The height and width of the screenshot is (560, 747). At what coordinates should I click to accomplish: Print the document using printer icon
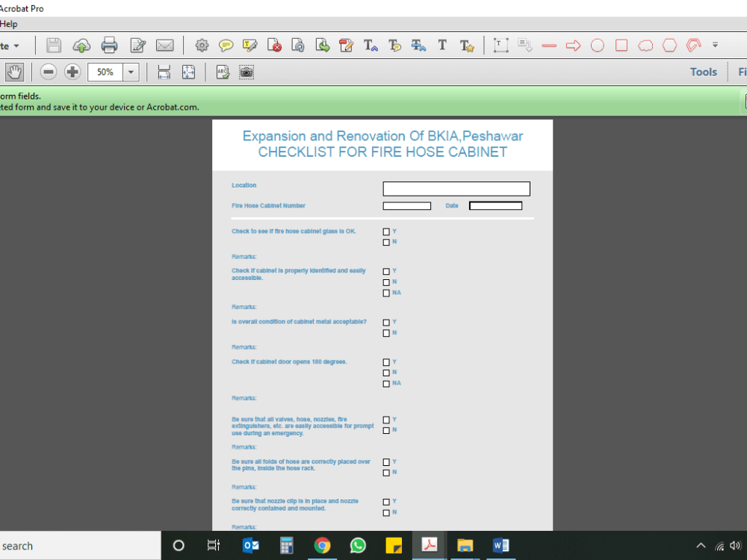(x=109, y=46)
